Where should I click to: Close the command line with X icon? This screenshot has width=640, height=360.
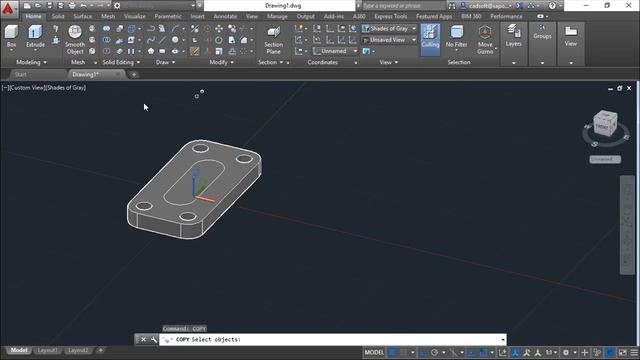pos(143,339)
